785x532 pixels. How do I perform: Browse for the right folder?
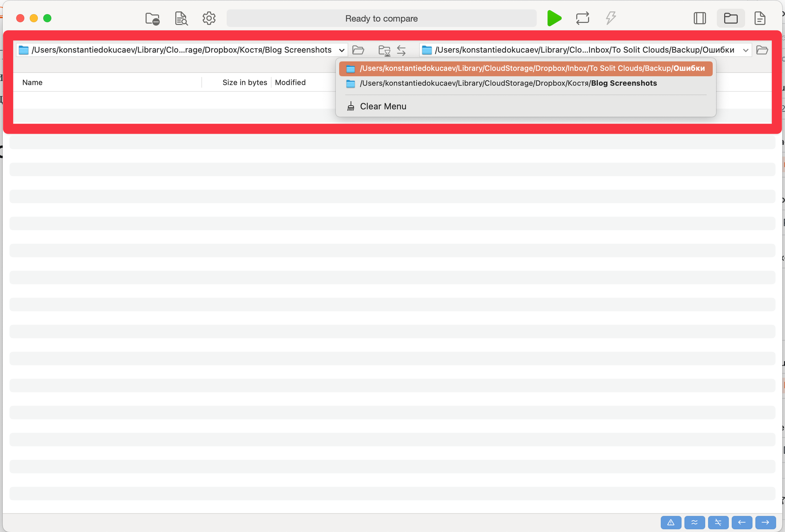pyautogui.click(x=762, y=50)
